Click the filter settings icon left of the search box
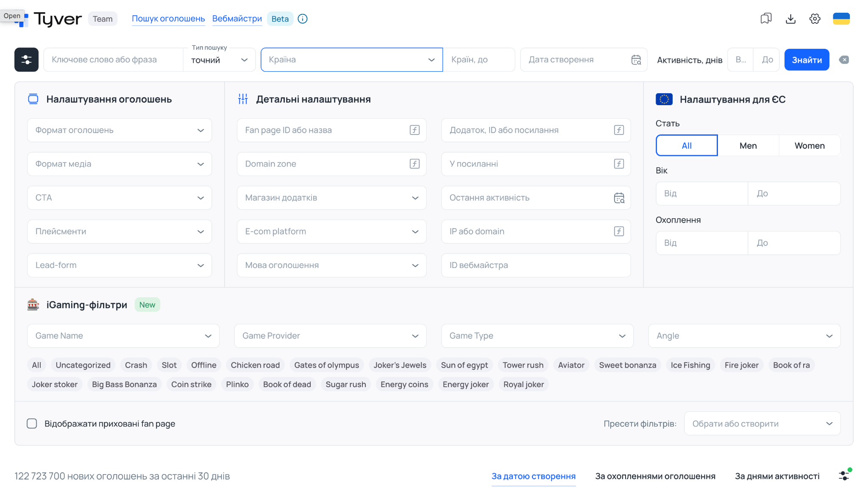The image size is (868, 491). tap(26, 60)
